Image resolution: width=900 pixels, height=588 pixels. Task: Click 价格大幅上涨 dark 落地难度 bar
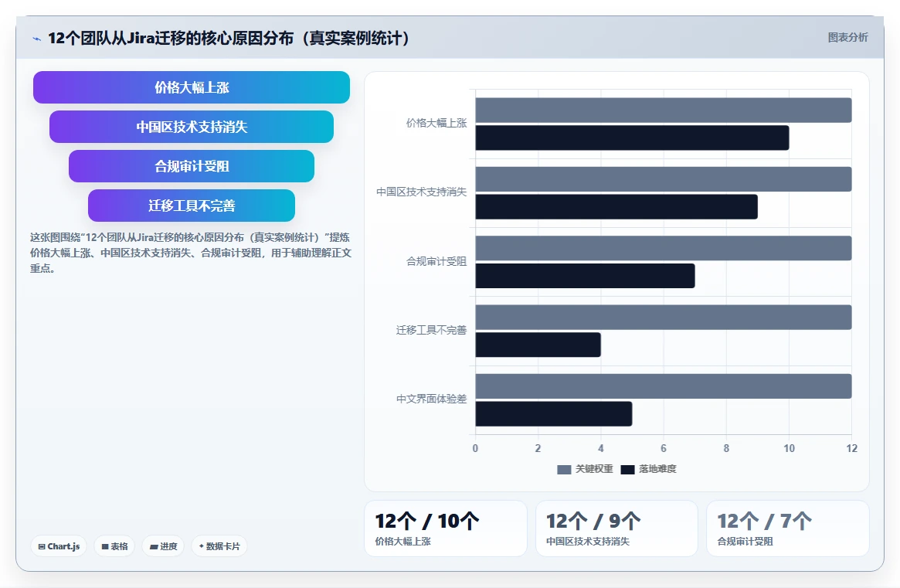tap(632, 138)
